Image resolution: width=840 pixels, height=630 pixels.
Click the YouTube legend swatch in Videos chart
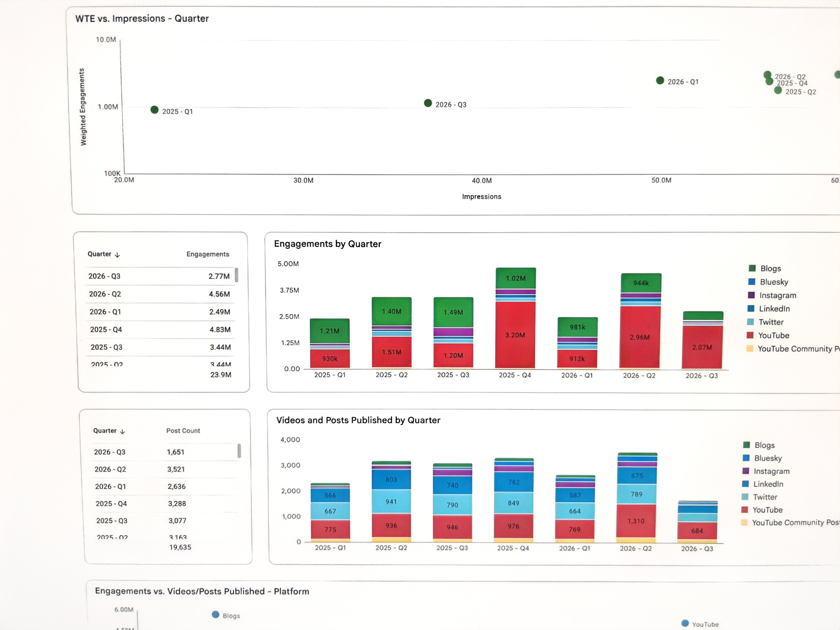click(745, 509)
